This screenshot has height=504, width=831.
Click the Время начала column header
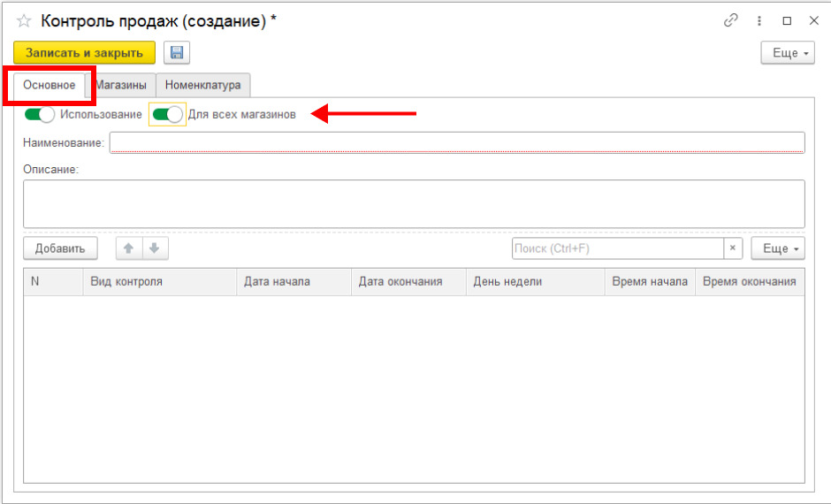[650, 281]
